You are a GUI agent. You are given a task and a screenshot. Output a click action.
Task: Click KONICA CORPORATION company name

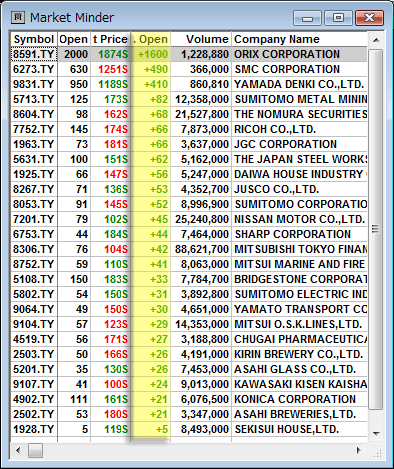click(295, 399)
